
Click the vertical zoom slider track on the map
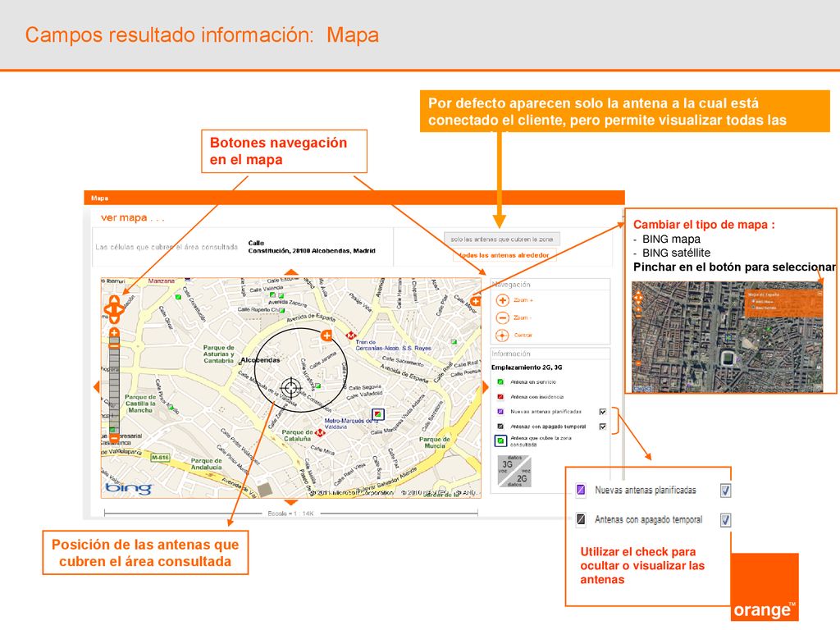[114, 386]
